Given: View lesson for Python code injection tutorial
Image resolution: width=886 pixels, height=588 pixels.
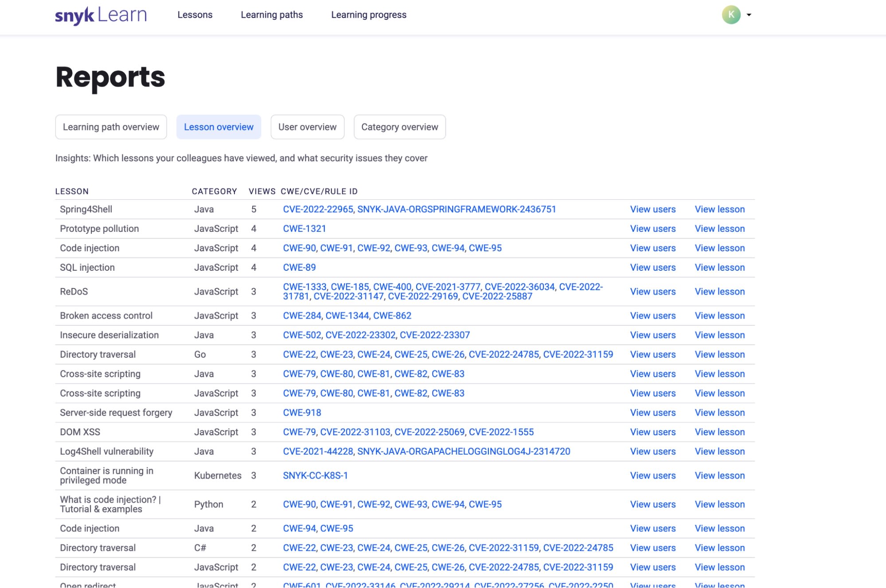Looking at the screenshot, I should click(720, 504).
